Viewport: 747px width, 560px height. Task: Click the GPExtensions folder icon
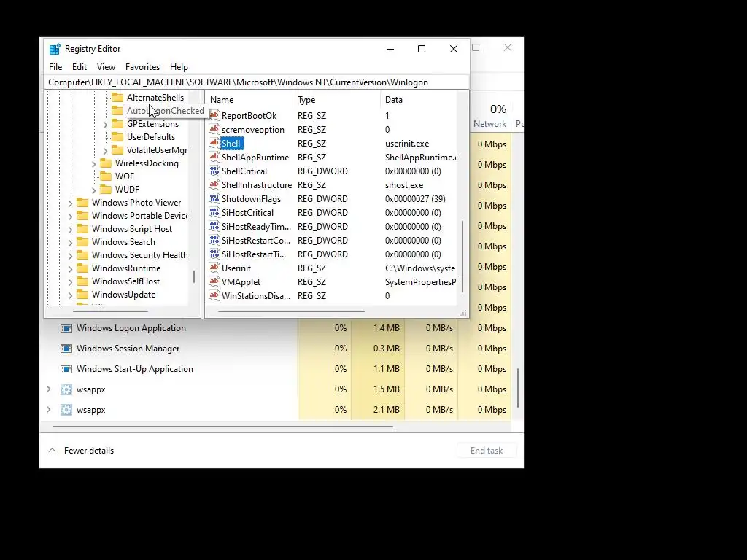pos(117,124)
